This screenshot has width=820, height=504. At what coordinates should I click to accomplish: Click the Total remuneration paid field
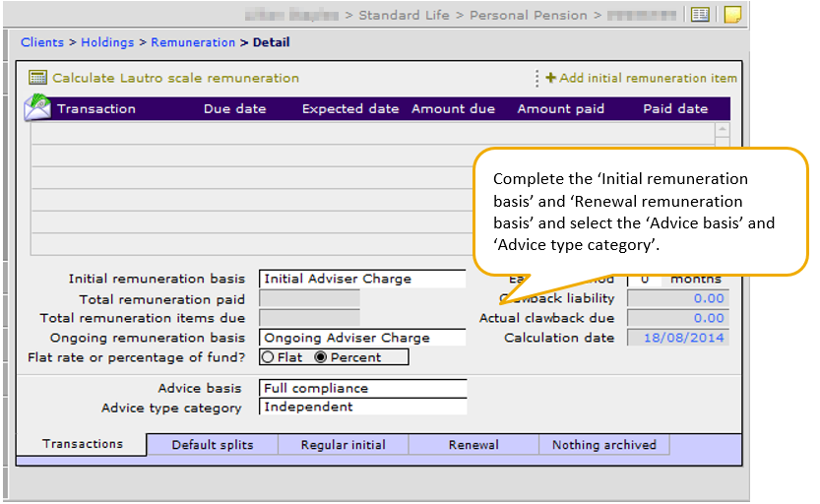[x=309, y=298]
